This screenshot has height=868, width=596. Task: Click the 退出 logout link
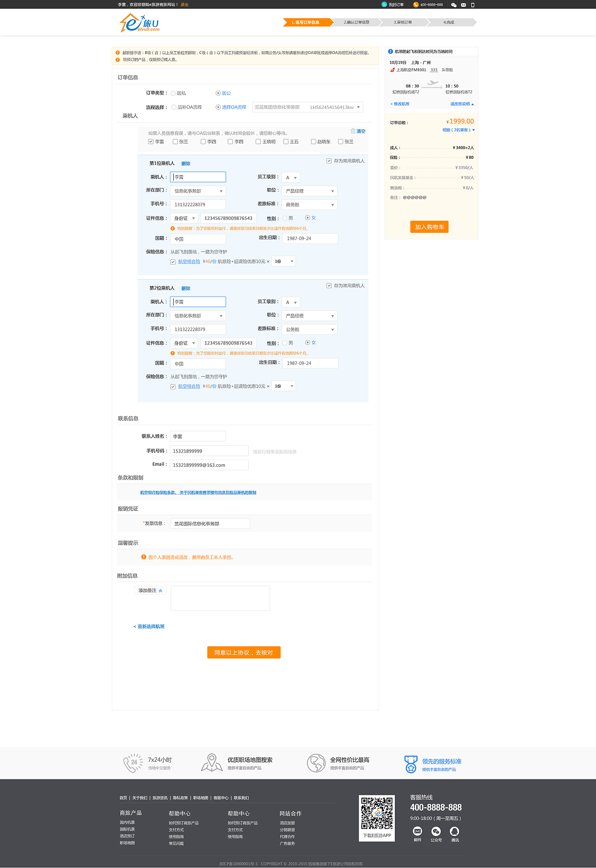pyautogui.click(x=184, y=5)
